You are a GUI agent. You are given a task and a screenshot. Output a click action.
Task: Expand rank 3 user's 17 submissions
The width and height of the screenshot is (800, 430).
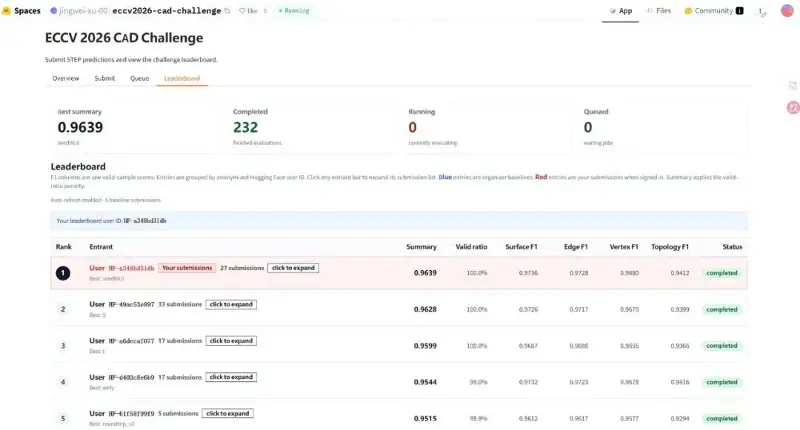point(231,341)
